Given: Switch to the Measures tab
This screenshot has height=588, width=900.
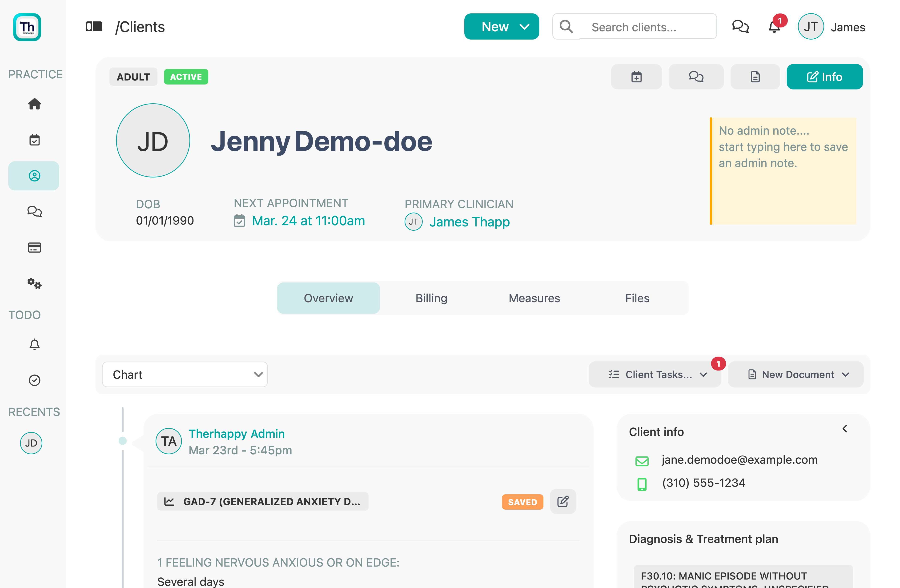Looking at the screenshot, I should point(534,298).
